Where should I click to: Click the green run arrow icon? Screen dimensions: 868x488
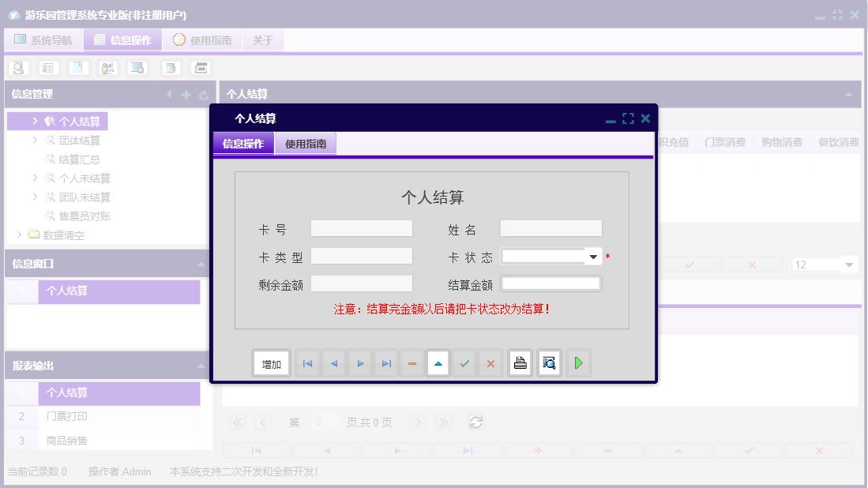pyautogui.click(x=578, y=363)
